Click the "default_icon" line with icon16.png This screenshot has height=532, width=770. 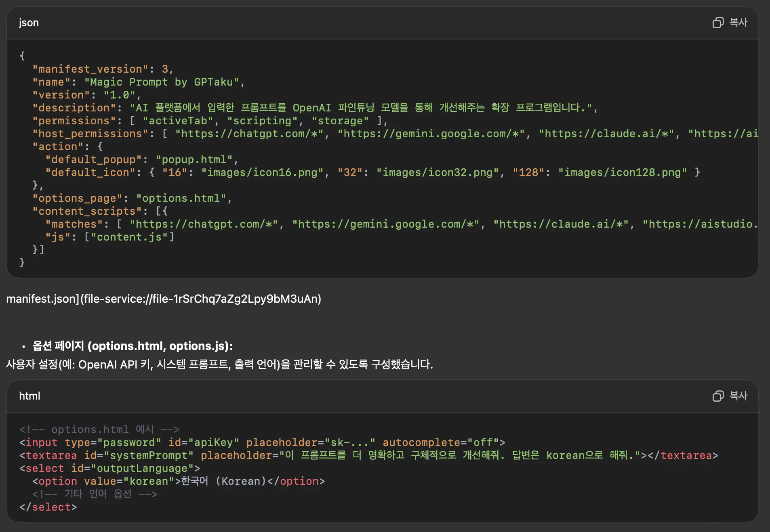372,173
